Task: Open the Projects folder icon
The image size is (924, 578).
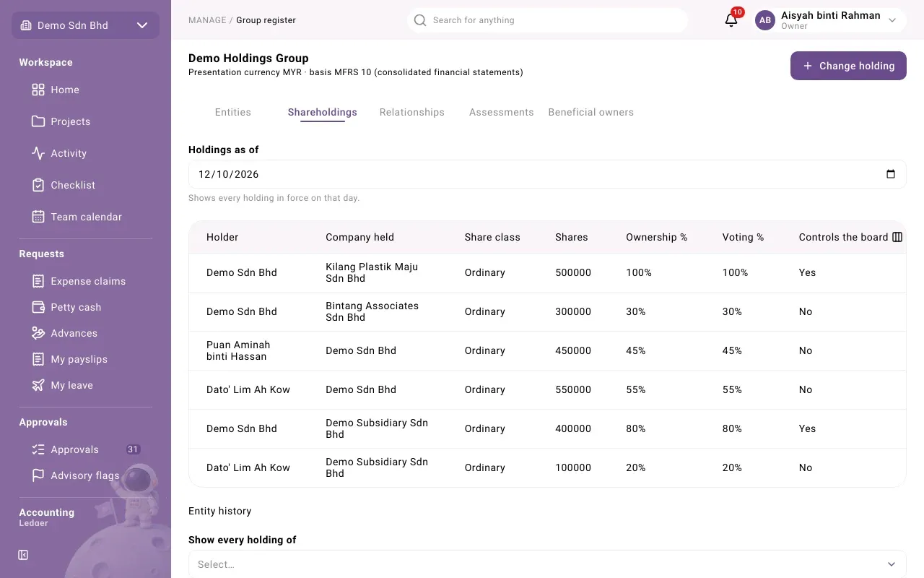Action: click(38, 121)
